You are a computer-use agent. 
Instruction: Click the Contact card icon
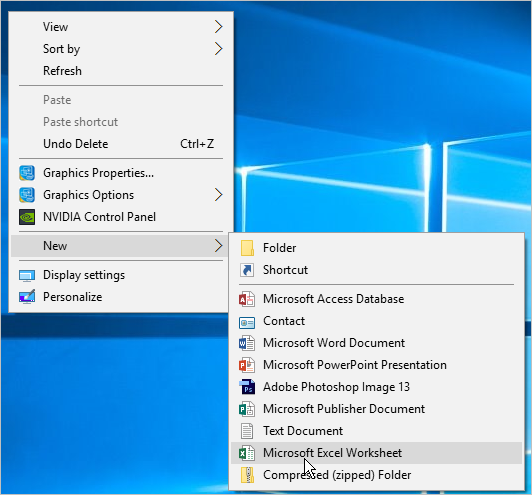247,322
